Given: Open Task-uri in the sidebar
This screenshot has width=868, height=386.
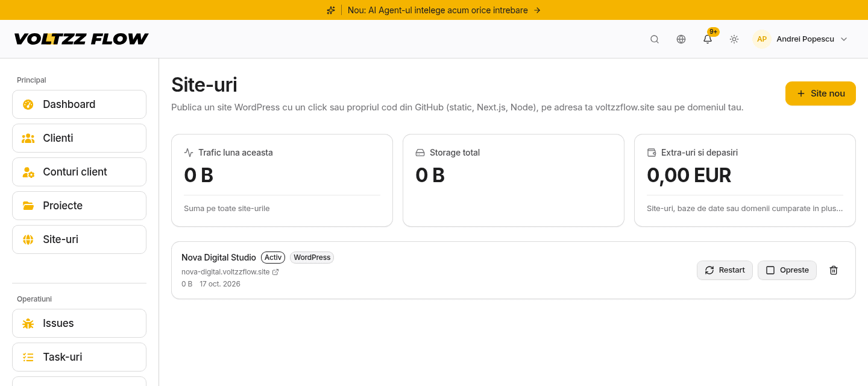Looking at the screenshot, I should point(79,357).
